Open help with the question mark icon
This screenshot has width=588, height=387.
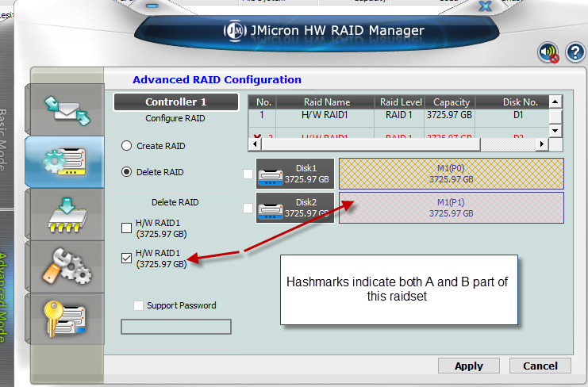click(x=575, y=52)
